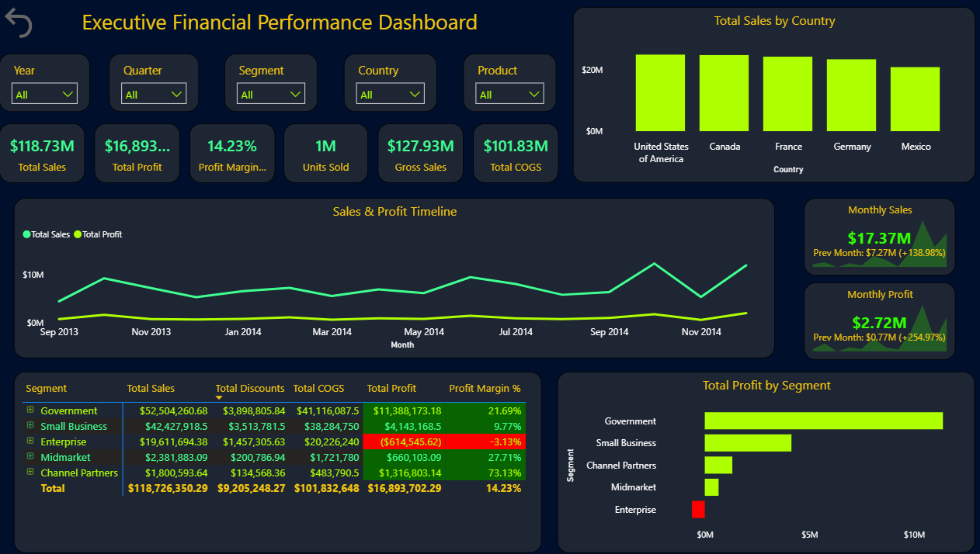Expand the Midmarket segment row
Image resolution: width=980 pixels, height=554 pixels.
[x=30, y=456]
